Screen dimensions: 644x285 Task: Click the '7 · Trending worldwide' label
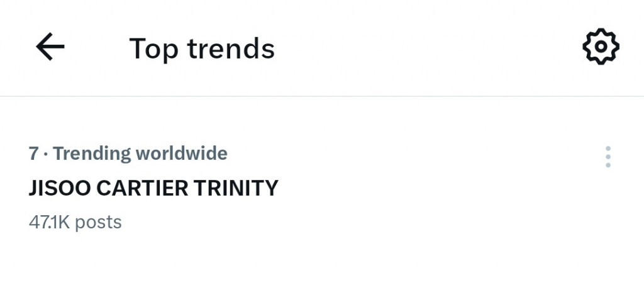point(128,153)
